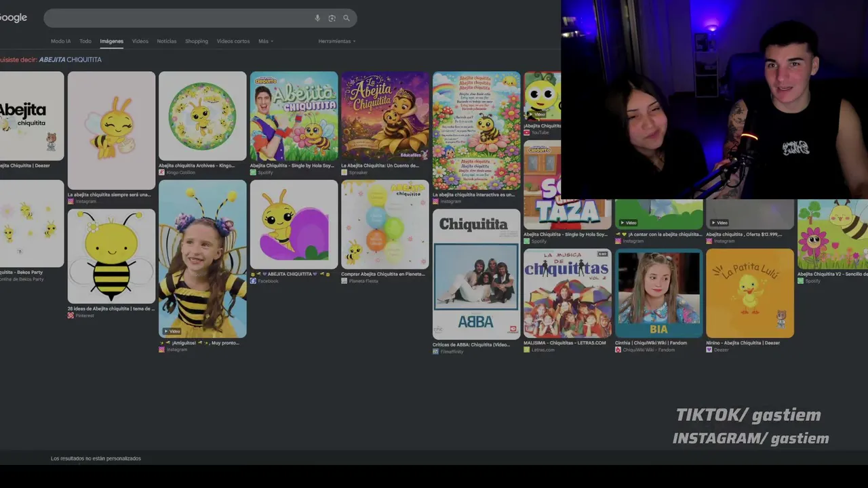
Task: Click the Kingo Cotillon favicon
Action: coord(161,173)
